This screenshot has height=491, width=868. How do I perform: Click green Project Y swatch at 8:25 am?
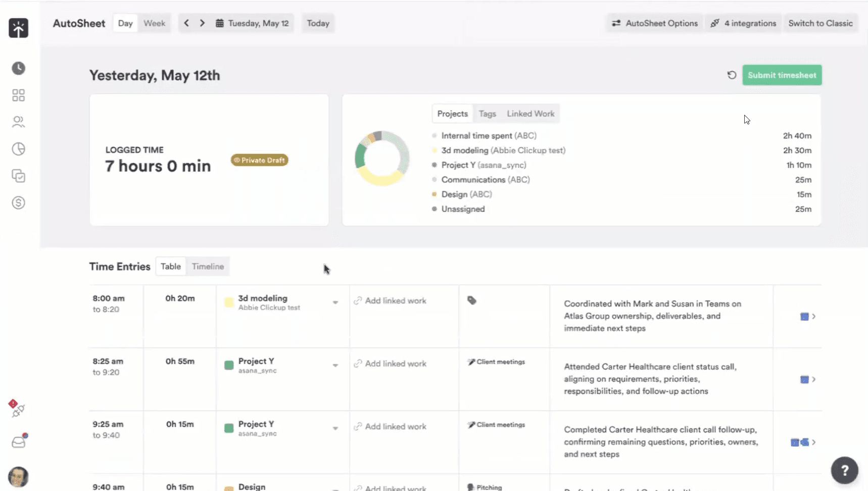tap(229, 365)
